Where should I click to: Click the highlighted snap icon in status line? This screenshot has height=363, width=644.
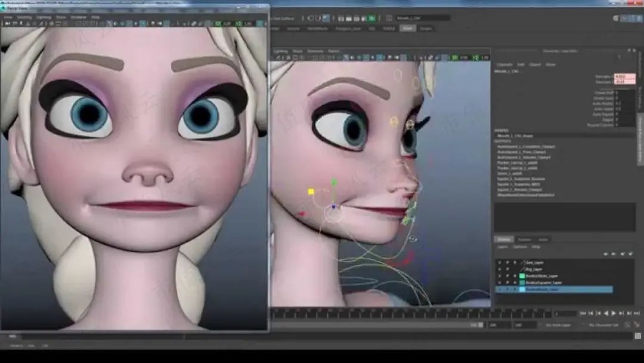click(326, 18)
